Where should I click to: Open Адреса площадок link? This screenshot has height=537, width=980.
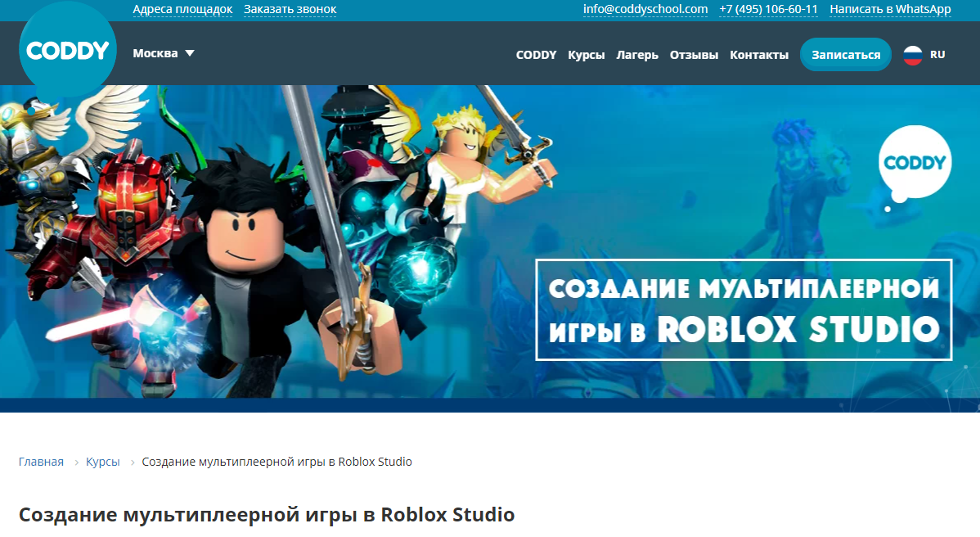(182, 9)
